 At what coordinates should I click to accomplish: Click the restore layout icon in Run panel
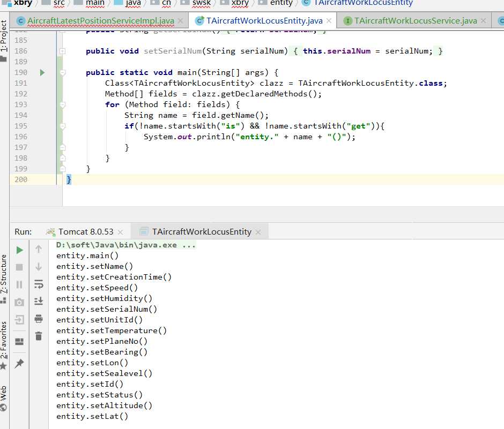(19, 341)
